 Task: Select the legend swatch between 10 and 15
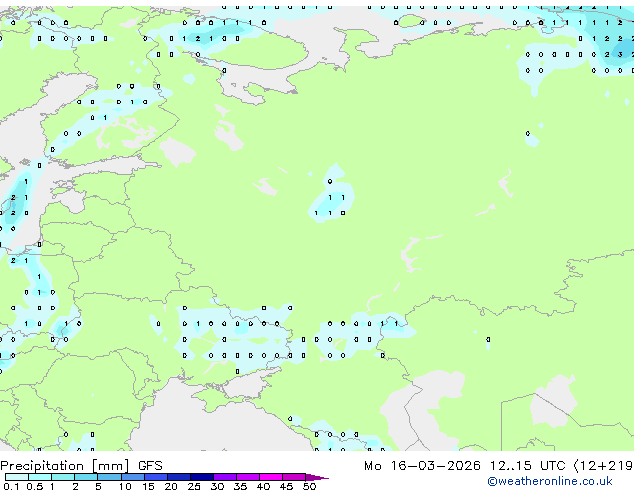point(132,477)
